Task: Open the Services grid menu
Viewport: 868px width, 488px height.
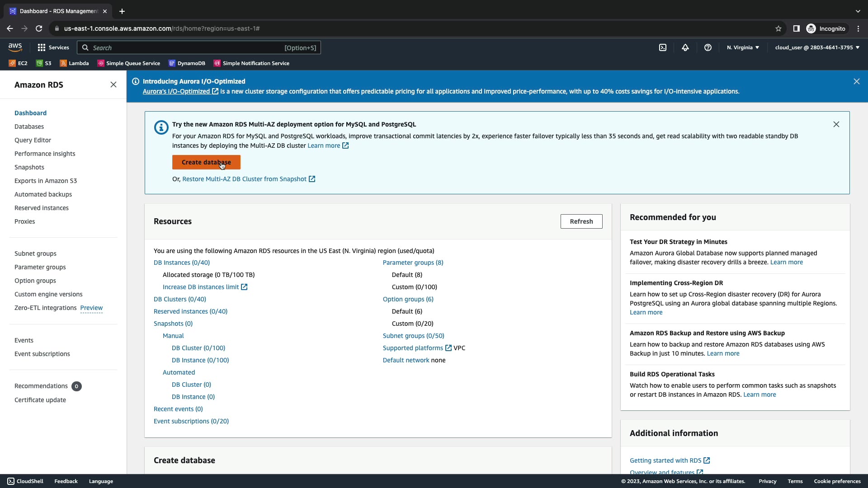Action: pyautogui.click(x=53, y=47)
